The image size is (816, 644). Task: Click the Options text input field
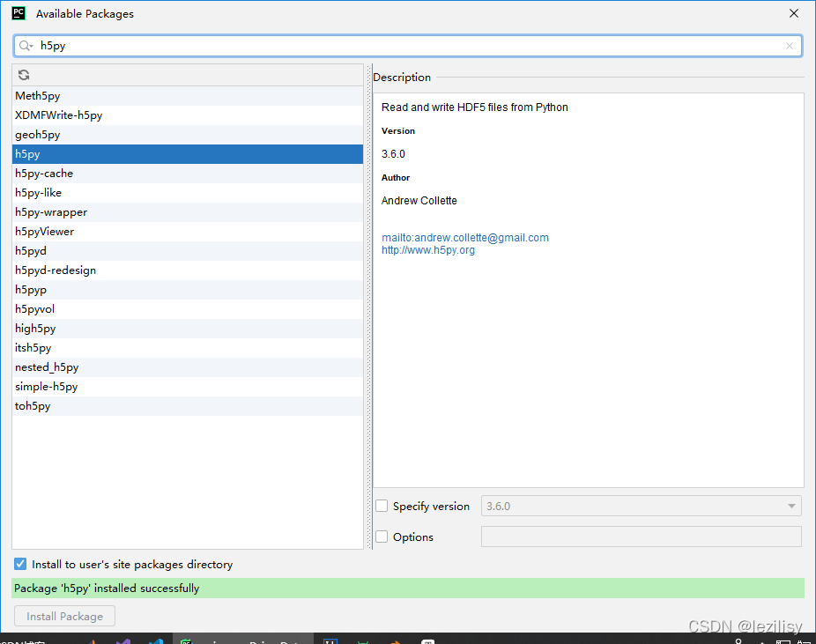click(642, 537)
